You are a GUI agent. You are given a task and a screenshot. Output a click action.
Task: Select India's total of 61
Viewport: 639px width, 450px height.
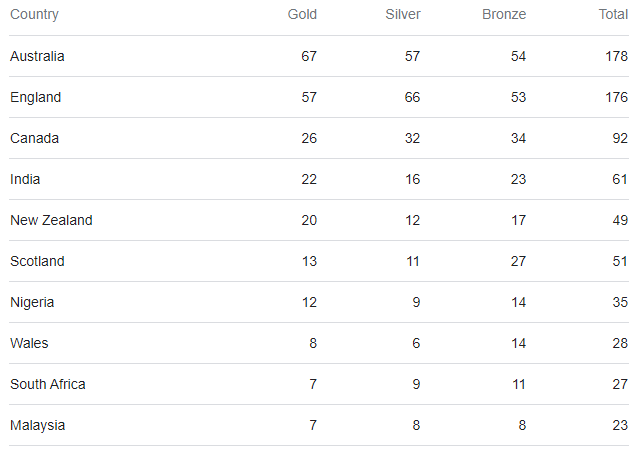click(x=619, y=179)
